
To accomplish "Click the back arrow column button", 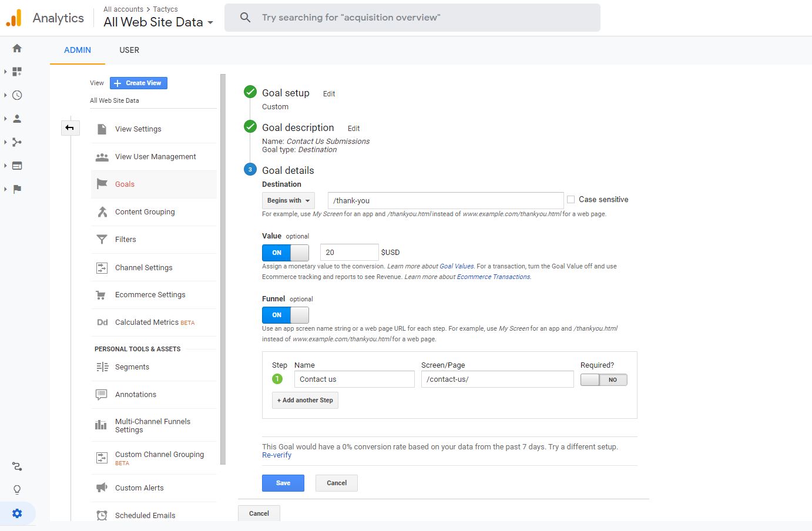I will 70,127.
